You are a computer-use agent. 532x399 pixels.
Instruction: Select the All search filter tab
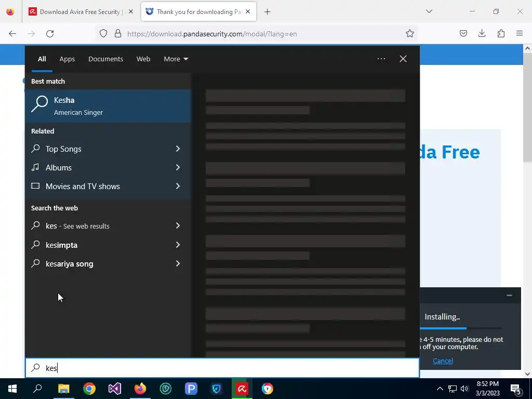point(42,59)
